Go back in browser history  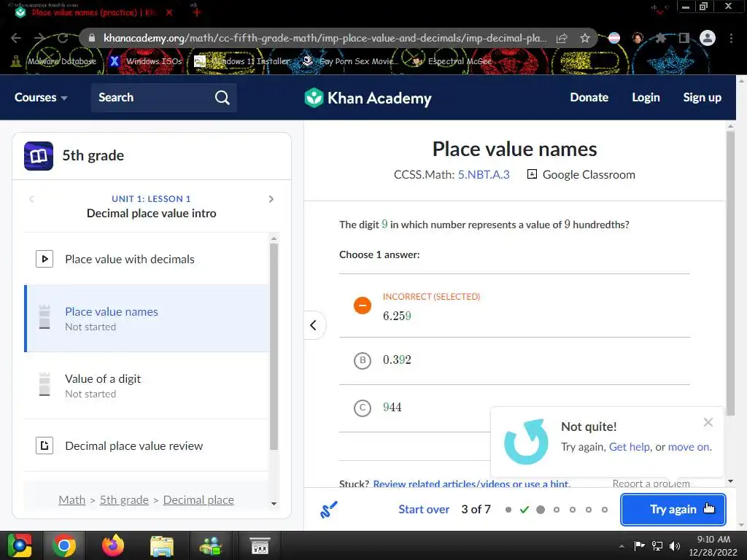(16, 38)
